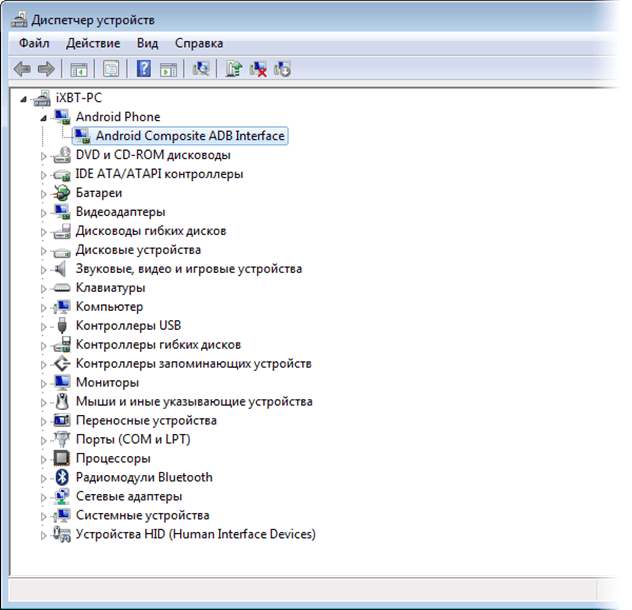Click the Клавиатуры keyboard icon

62,287
